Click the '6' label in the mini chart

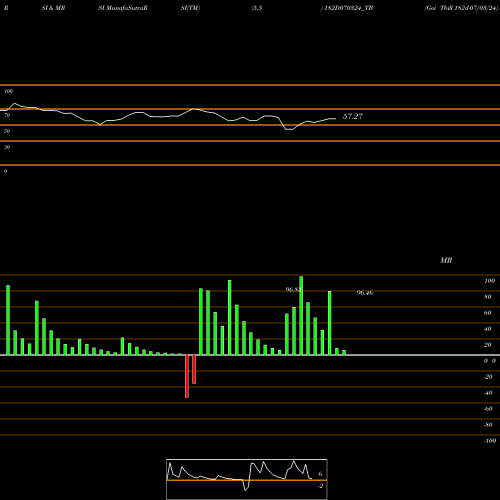(x=320, y=474)
